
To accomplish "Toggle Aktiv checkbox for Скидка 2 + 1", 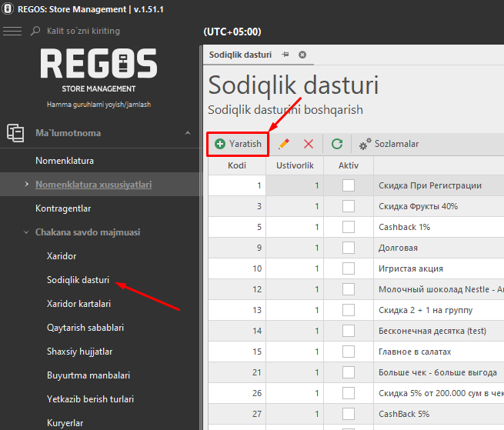I will 349,310.
